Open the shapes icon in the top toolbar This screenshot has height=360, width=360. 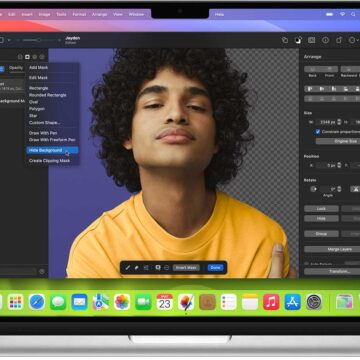tap(285, 40)
